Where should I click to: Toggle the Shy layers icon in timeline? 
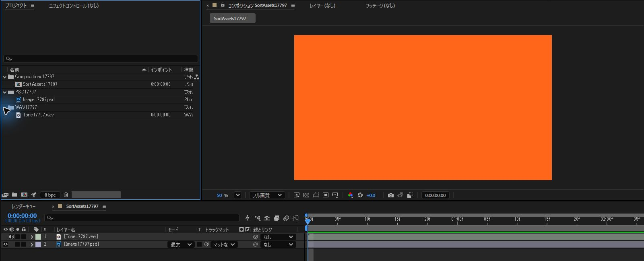tap(267, 218)
